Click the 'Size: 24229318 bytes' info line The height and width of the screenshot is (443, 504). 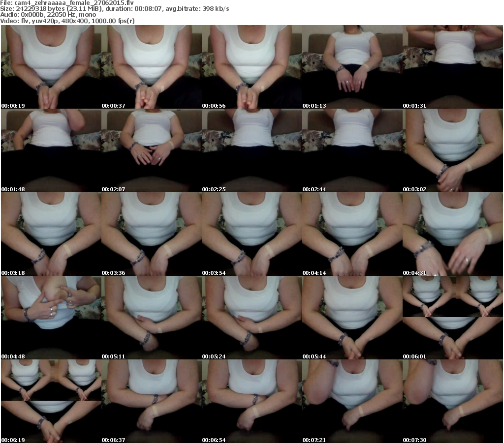114,9
